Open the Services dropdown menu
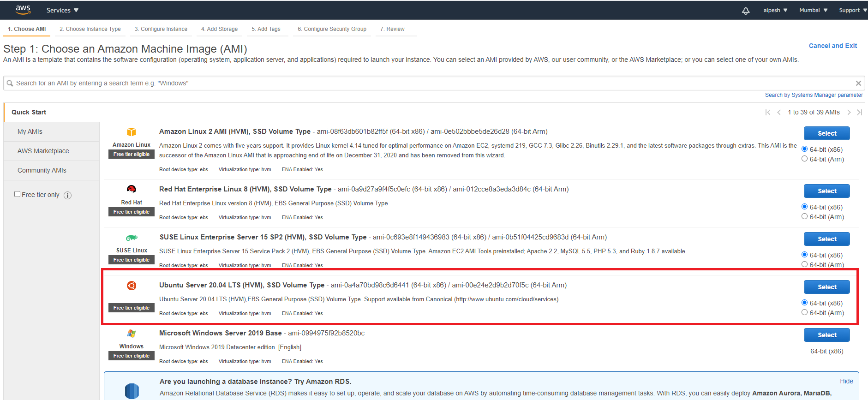 [x=62, y=10]
